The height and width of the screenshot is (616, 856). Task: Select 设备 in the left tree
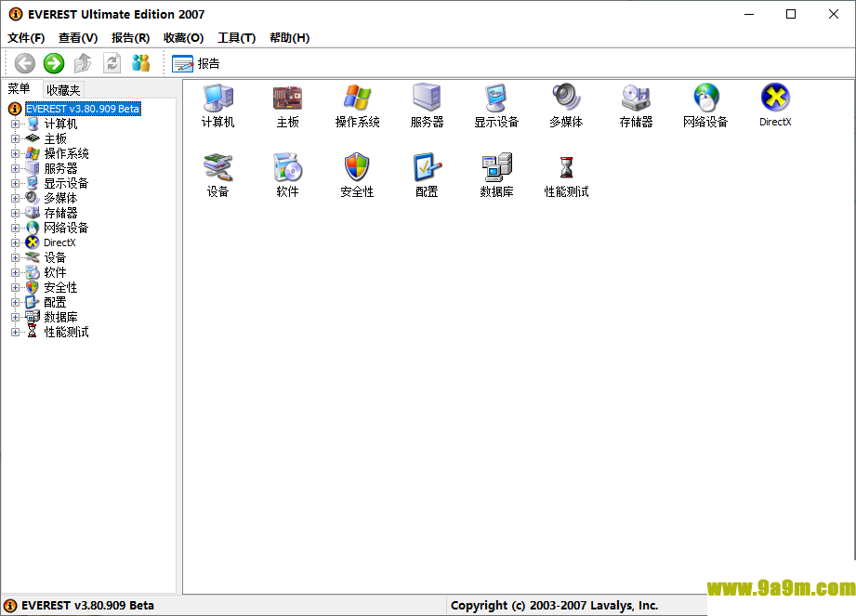(55, 257)
